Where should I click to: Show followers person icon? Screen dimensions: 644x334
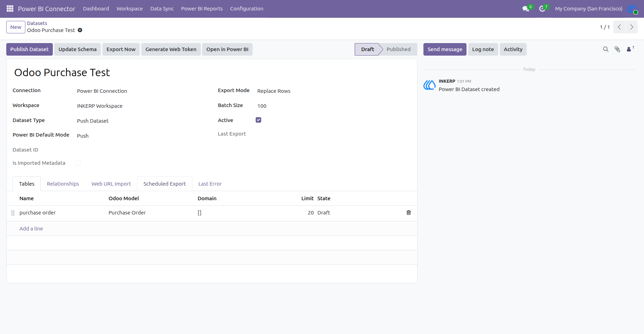click(630, 49)
